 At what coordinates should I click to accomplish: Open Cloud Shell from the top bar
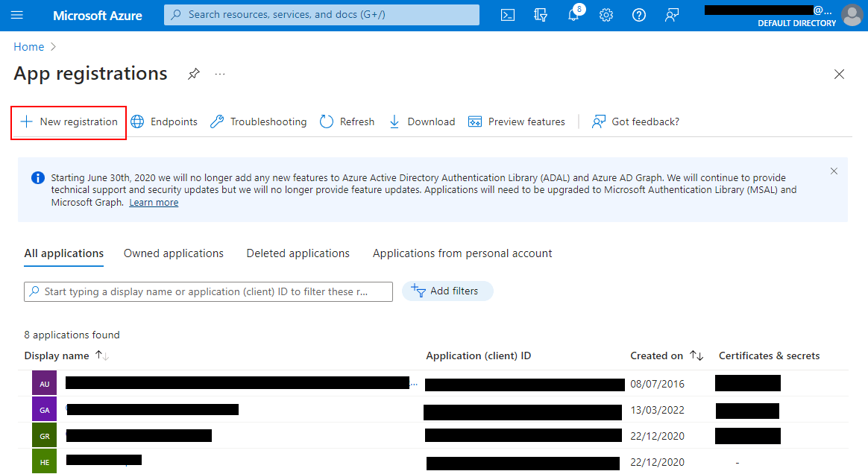[x=508, y=15]
